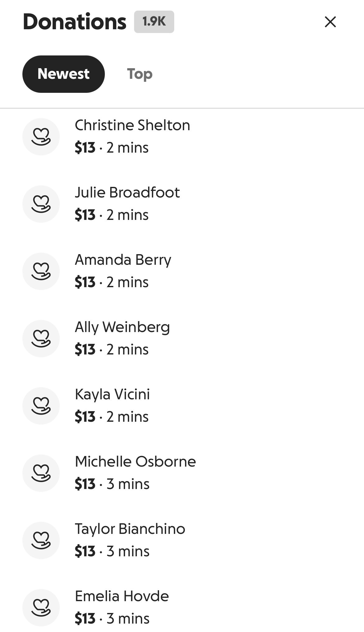The image size is (364, 632).
Task: Tap the heart-hand icon beside Amanda Berry
Action: tap(41, 271)
